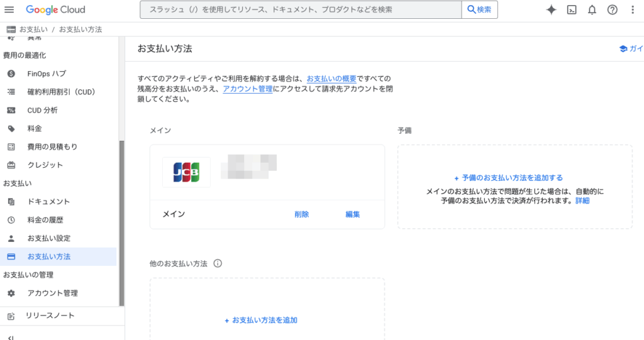Viewport: 644px width, 340px height.
Task: Focus the top resource search field
Action: click(301, 10)
